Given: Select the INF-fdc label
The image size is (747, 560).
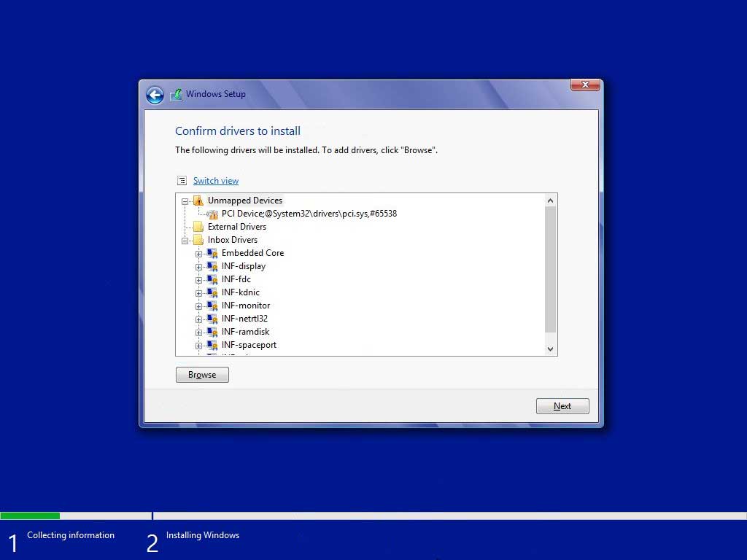Looking at the screenshot, I should click(236, 279).
